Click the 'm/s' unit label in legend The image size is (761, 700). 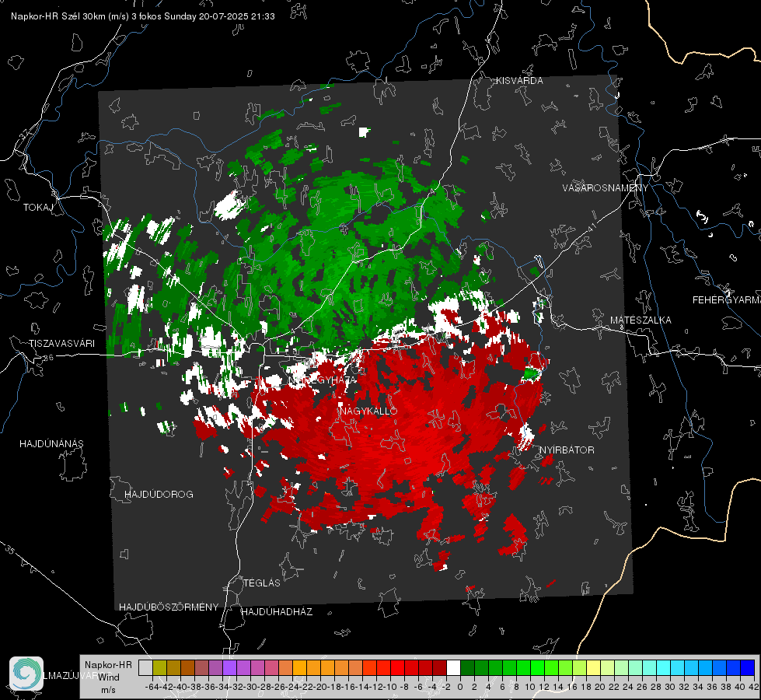(108, 690)
